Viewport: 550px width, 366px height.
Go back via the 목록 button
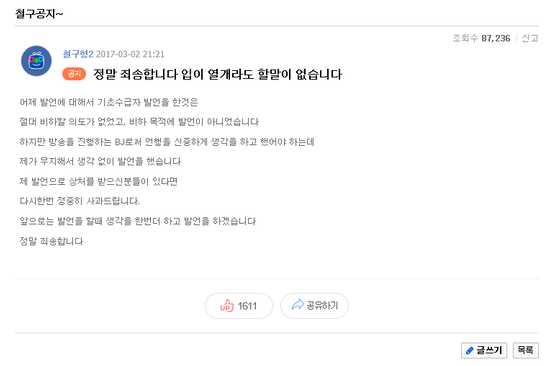coord(525,350)
